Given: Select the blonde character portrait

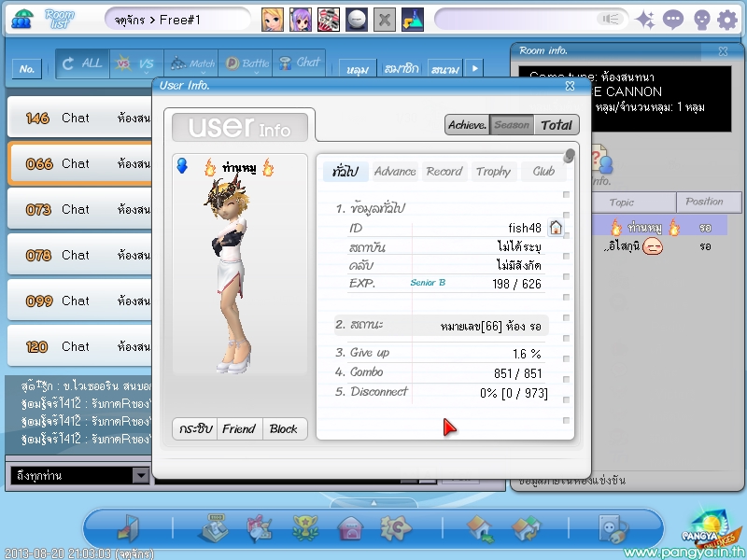Looking at the screenshot, I should pos(273,20).
